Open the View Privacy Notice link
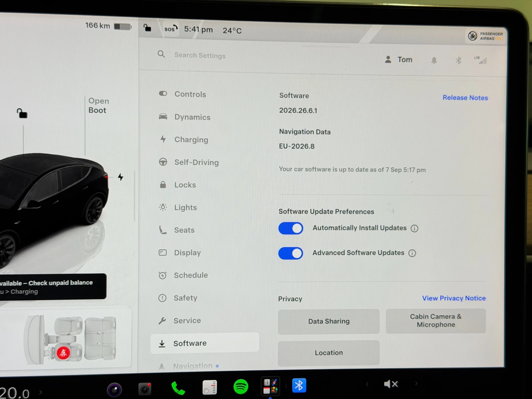532x399 pixels. coord(454,298)
